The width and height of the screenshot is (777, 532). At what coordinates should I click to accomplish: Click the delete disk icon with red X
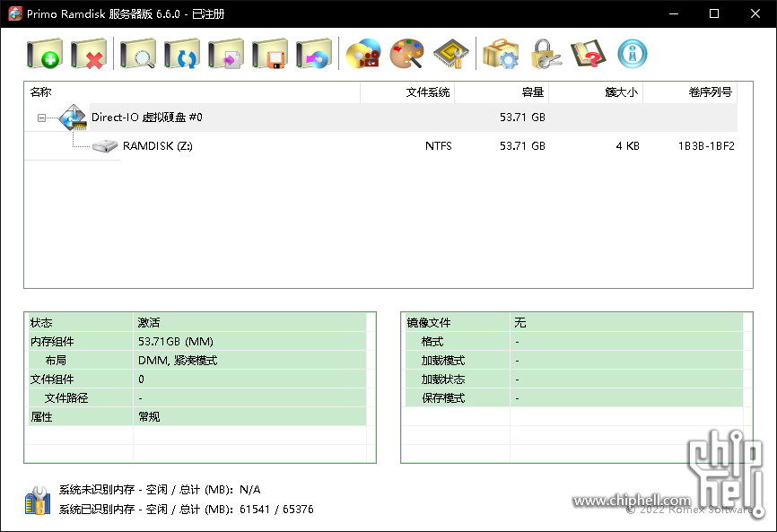click(x=89, y=54)
